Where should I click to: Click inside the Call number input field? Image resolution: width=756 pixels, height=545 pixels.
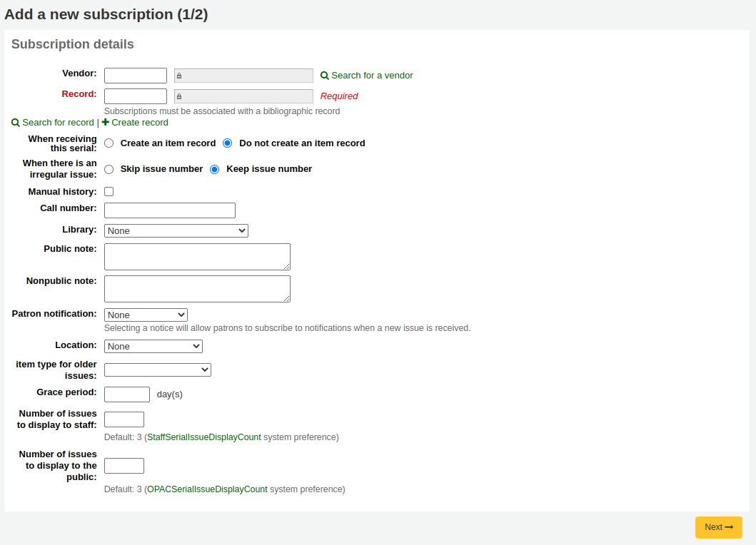tap(169, 210)
